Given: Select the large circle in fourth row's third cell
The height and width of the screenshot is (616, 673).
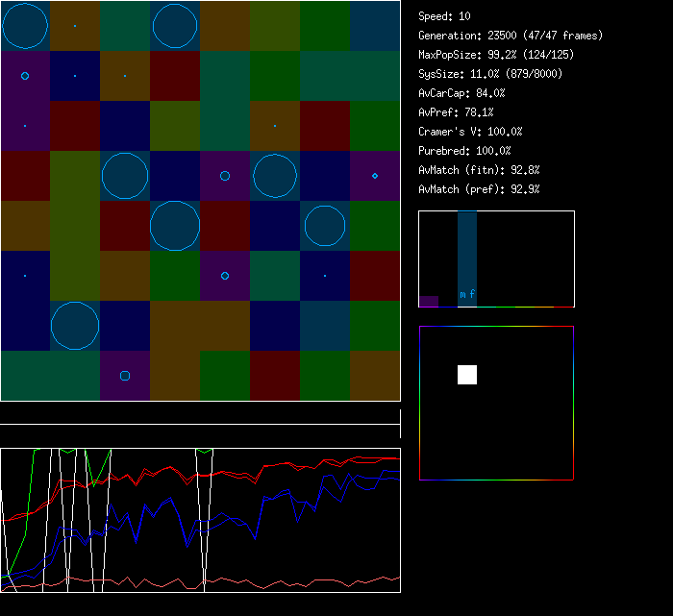Looking at the screenshot, I should tap(125, 176).
